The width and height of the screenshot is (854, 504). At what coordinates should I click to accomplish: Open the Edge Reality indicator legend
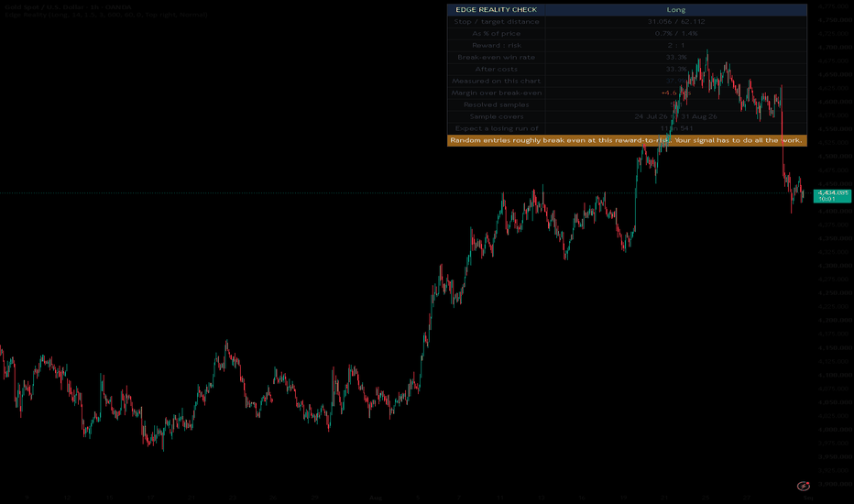[x=106, y=15]
